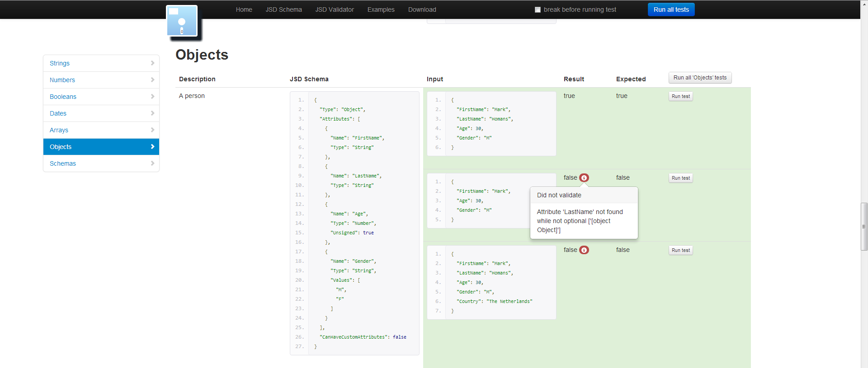Screen dimensions: 868x368
Task: Open the Examples navigation link
Action: pos(381,9)
